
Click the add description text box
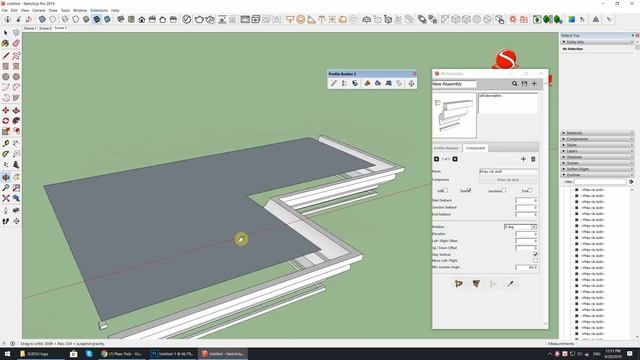[x=508, y=103]
